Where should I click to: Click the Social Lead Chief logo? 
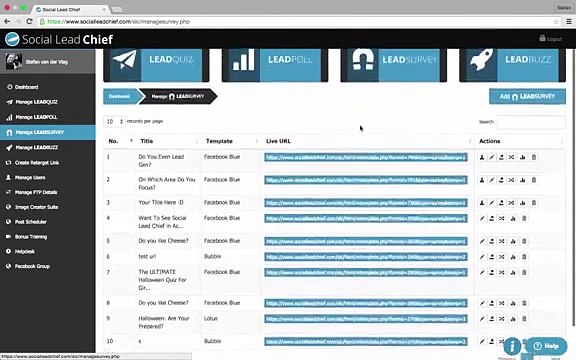click(59, 39)
